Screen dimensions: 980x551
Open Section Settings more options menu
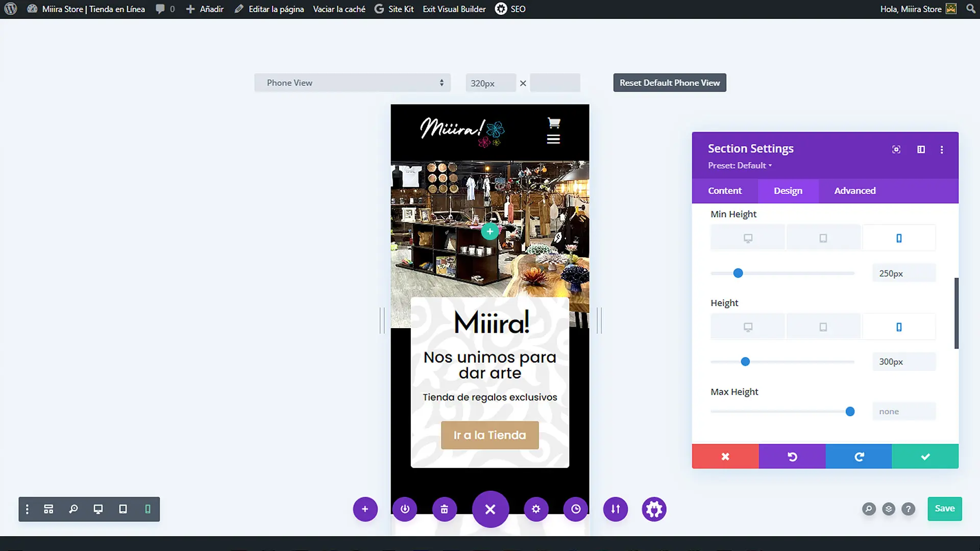942,149
